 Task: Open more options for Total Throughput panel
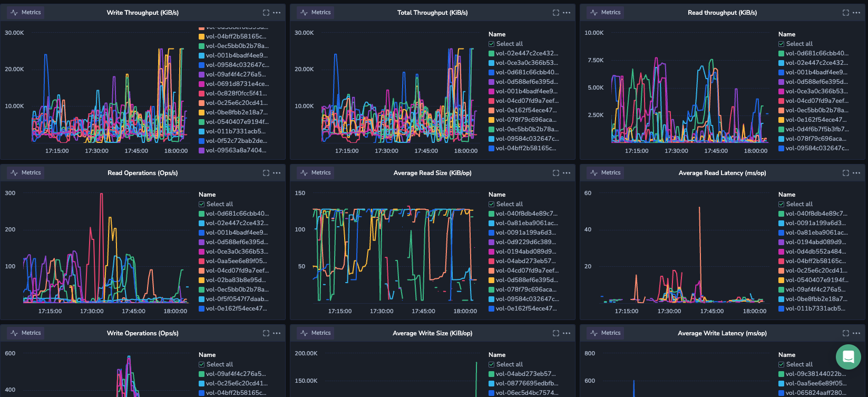567,13
